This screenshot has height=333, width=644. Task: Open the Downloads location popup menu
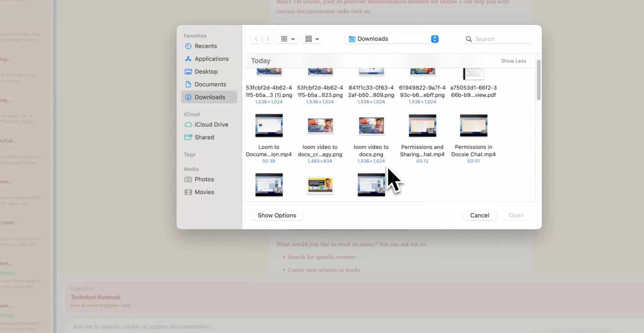pos(392,39)
